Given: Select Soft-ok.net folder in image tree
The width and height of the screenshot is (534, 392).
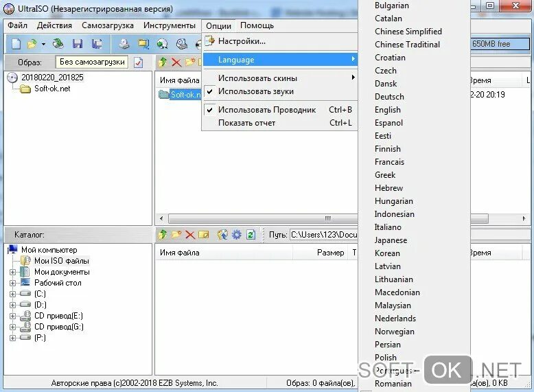Looking at the screenshot, I should point(52,89).
